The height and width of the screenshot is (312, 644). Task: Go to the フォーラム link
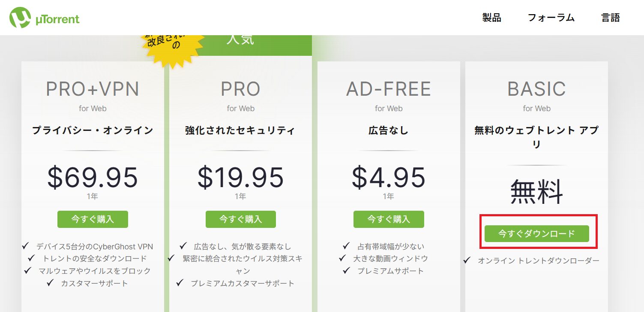pyautogui.click(x=551, y=18)
